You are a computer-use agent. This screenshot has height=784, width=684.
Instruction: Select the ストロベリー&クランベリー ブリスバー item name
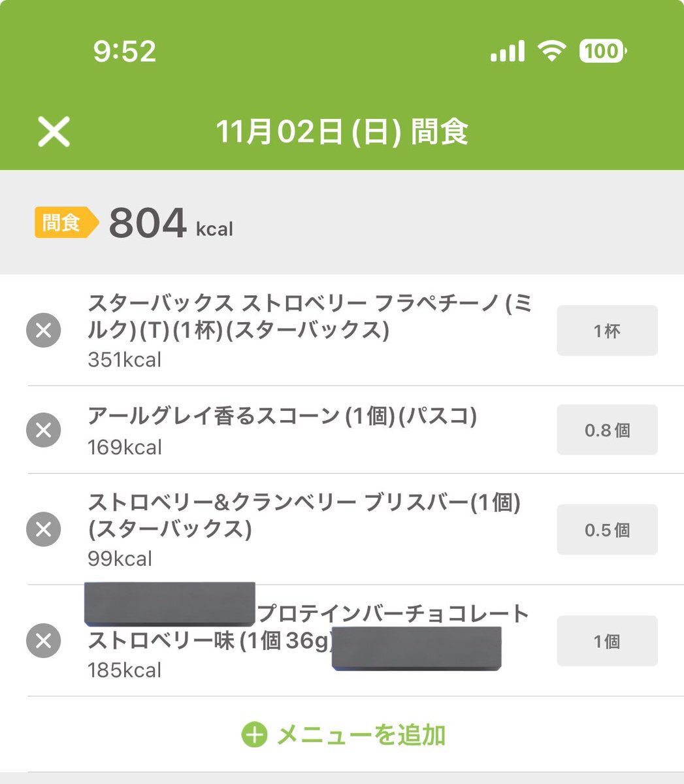pos(304,515)
